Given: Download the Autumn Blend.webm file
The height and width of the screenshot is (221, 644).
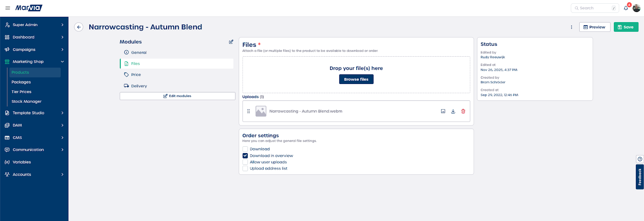Looking at the screenshot, I should point(453,111).
